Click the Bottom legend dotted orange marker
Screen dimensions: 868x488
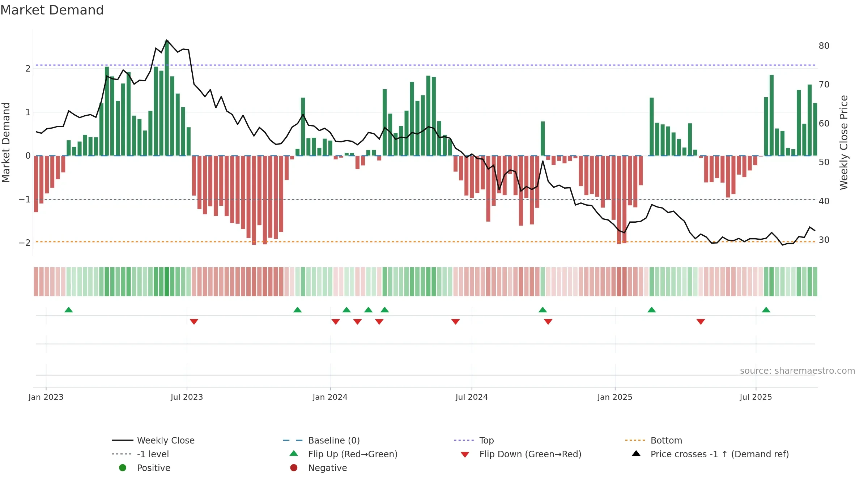pos(635,440)
